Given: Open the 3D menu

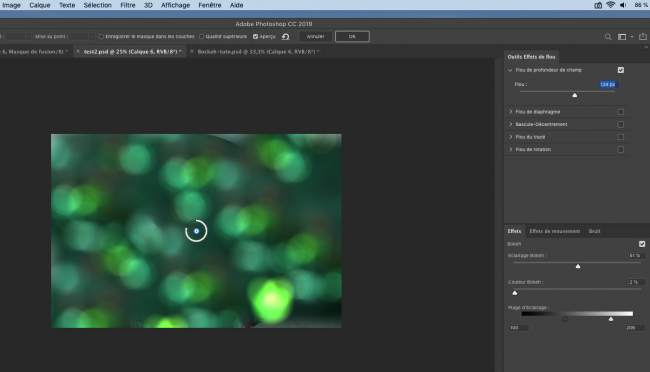Looking at the screenshot, I should point(148,5).
